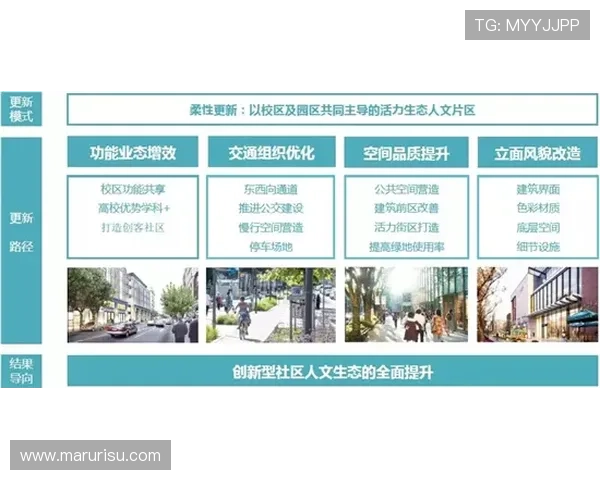
Task: Click the 结果导向 label block
Action: click(x=21, y=371)
